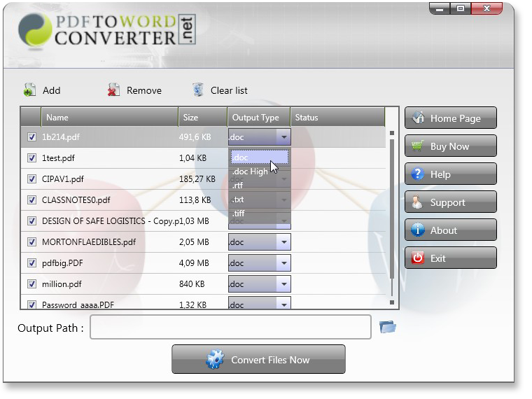Click the Output Path input field
The height and width of the screenshot is (399, 532).
230,327
